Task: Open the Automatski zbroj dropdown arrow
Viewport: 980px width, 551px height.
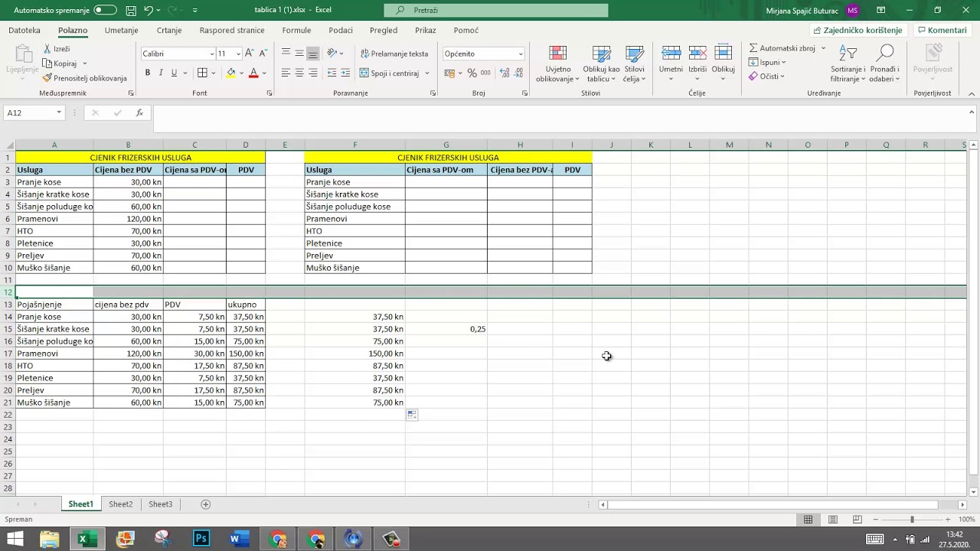Action: [x=824, y=48]
